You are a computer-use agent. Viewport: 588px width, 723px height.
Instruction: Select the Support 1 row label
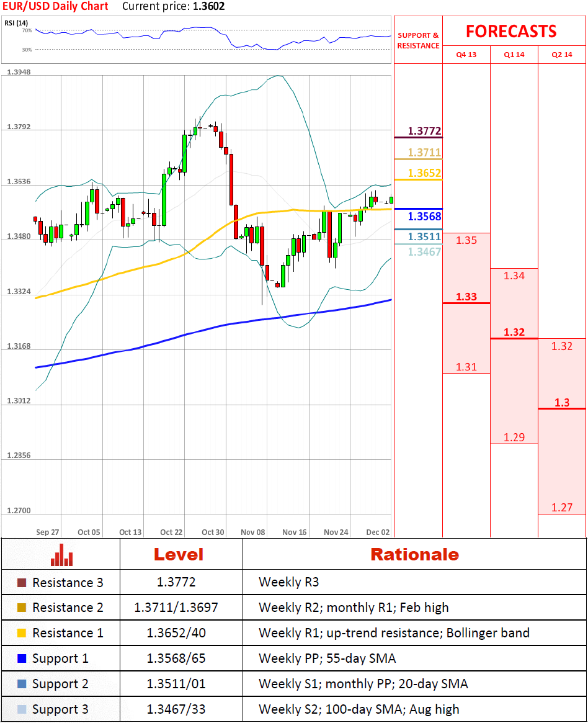tap(60, 658)
